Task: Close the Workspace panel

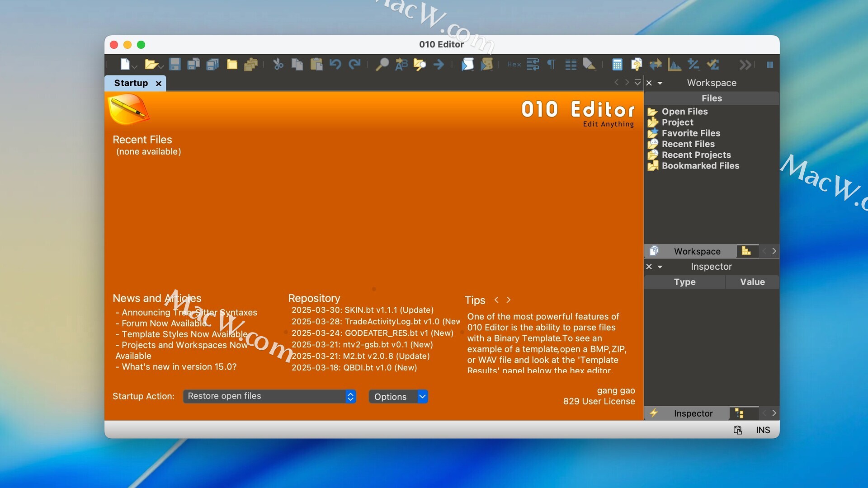Action: click(x=649, y=83)
